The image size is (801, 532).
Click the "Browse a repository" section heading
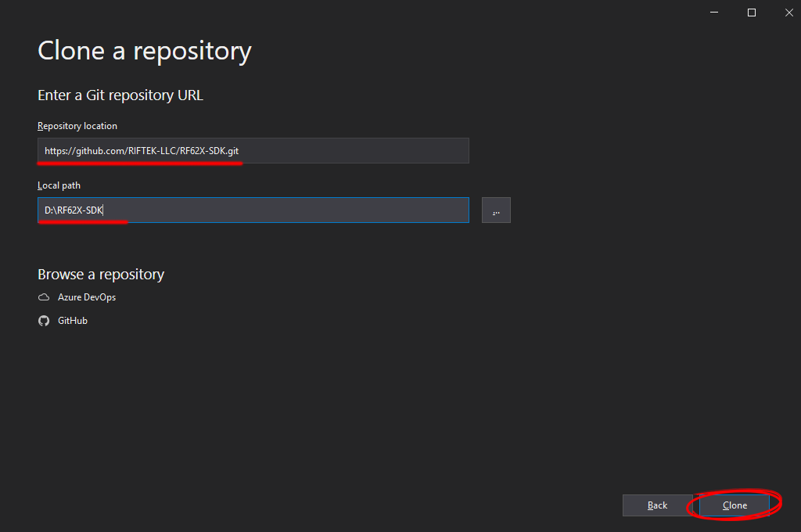coord(101,275)
